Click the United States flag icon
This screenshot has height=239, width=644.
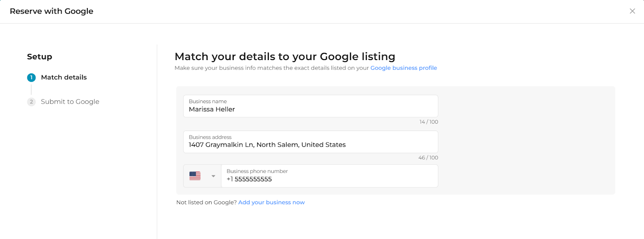(x=195, y=176)
